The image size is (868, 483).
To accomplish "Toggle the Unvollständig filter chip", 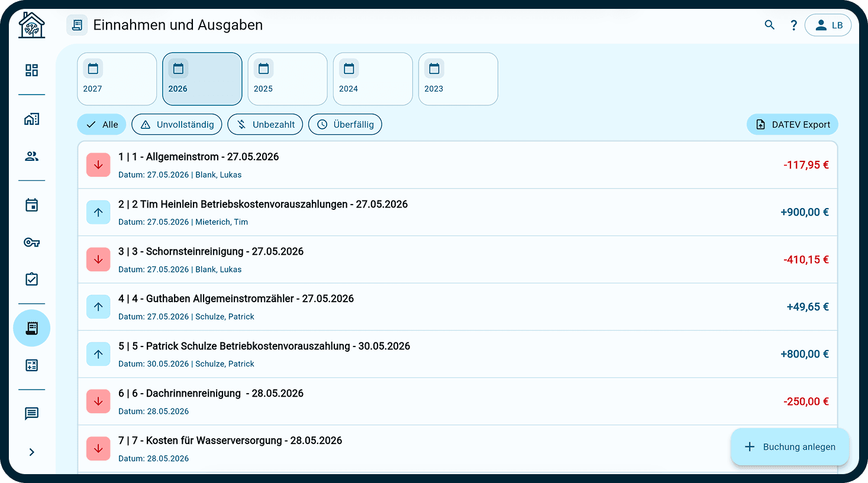I will pos(177,125).
